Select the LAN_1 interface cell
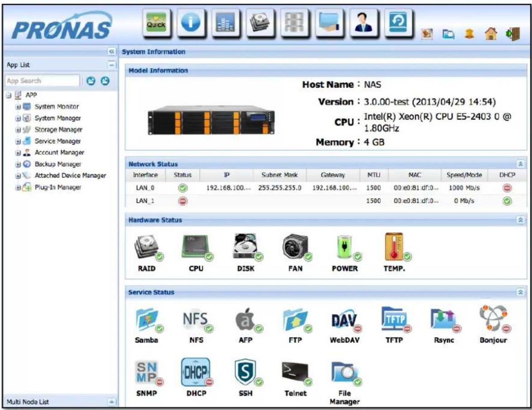The image size is (532, 410). (x=145, y=201)
